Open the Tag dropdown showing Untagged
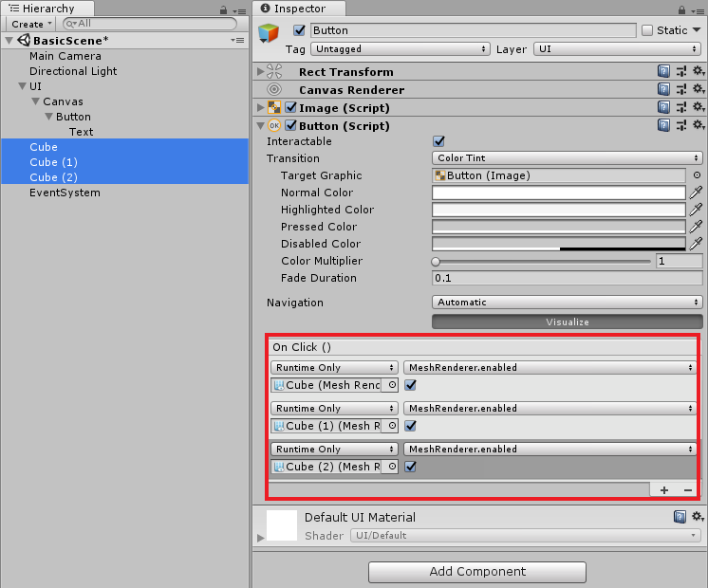 click(401, 48)
